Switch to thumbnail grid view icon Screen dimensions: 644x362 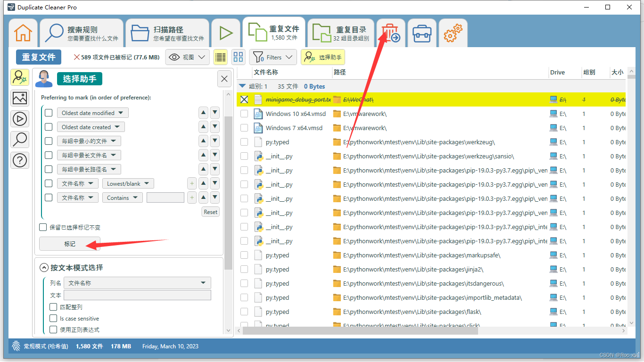click(239, 57)
